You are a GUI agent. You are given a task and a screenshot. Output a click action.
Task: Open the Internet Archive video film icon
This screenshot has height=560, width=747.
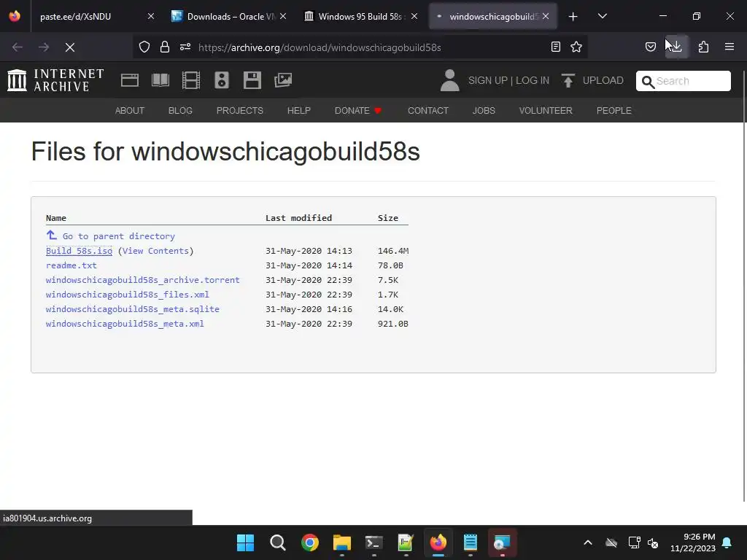click(x=190, y=80)
